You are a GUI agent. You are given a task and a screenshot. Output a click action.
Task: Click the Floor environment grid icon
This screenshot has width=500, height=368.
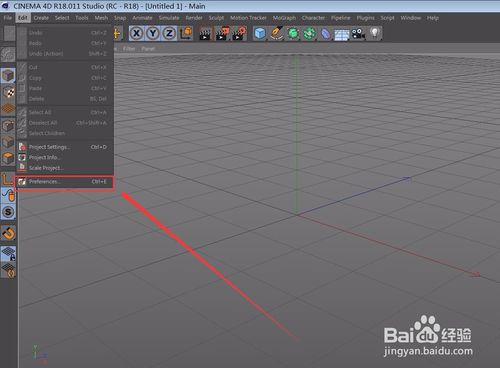tap(342, 34)
